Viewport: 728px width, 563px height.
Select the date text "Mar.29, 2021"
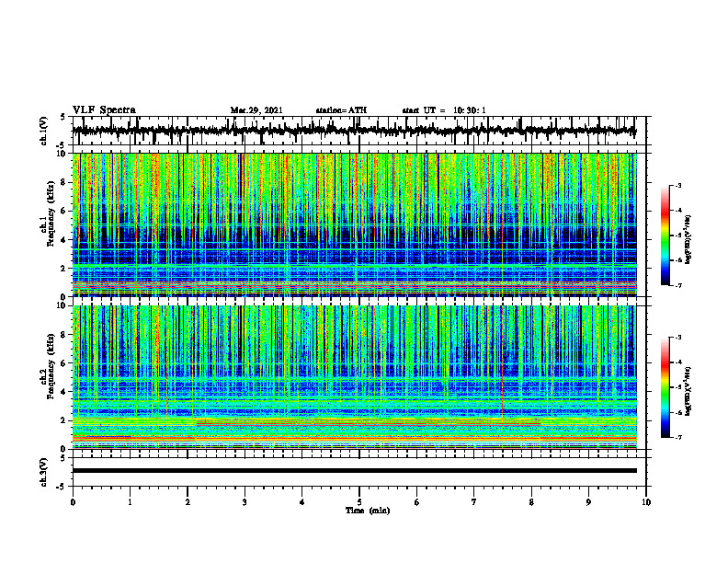coord(256,110)
